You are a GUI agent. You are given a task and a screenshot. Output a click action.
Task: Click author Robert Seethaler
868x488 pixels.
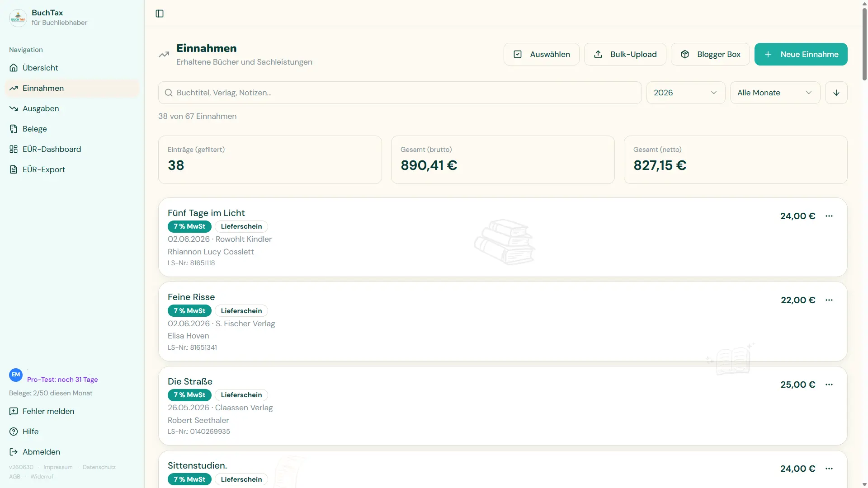tap(198, 420)
